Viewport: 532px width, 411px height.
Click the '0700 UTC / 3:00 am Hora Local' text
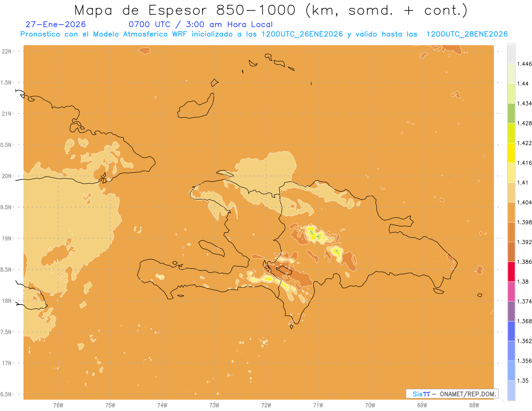click(200, 24)
